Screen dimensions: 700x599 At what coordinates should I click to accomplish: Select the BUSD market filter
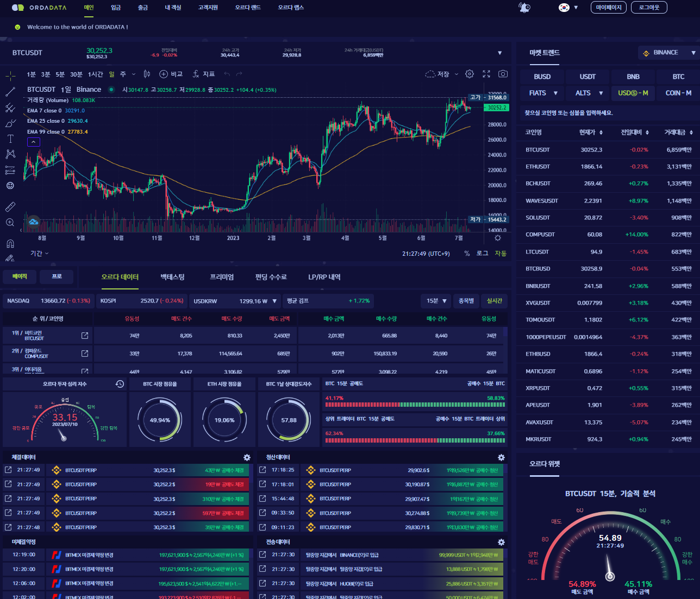coord(542,77)
